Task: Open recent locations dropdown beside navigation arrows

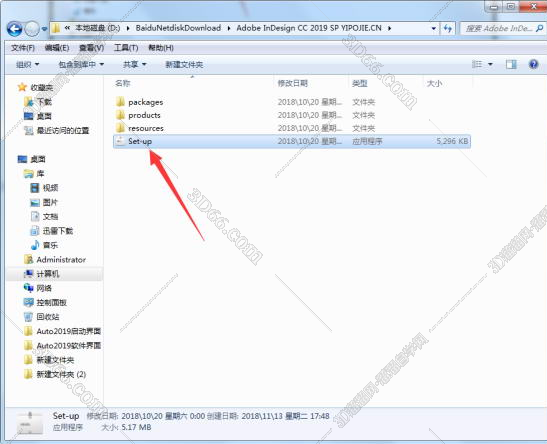Action: pos(44,29)
